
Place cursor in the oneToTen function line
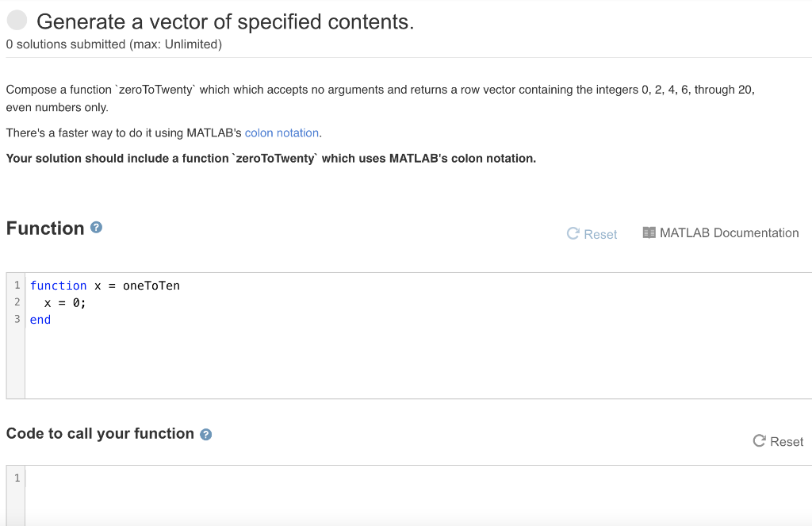coord(105,286)
